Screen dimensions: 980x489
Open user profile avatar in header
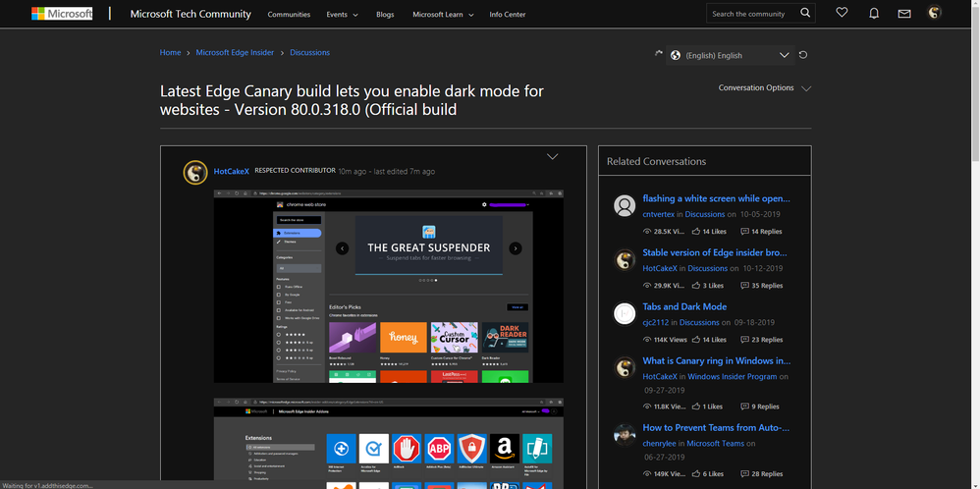[935, 13]
